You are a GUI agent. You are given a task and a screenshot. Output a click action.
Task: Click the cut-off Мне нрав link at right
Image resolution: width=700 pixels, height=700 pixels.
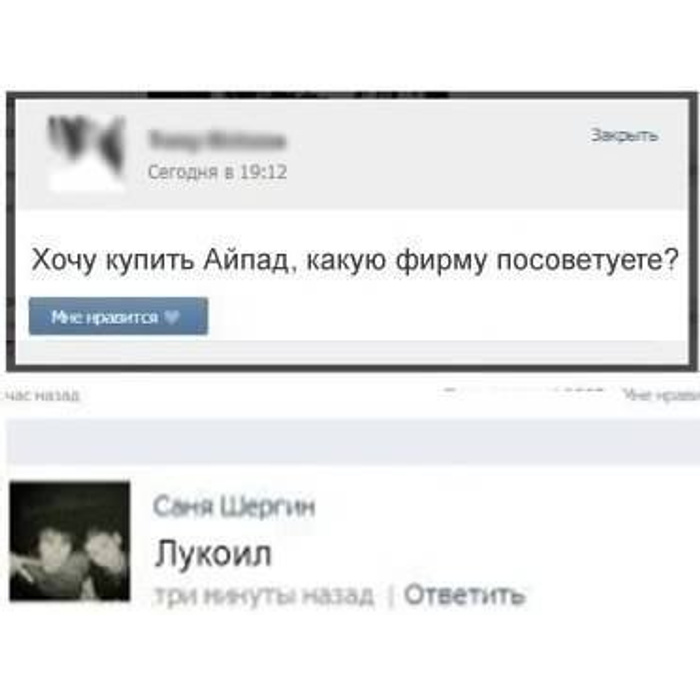(x=662, y=395)
